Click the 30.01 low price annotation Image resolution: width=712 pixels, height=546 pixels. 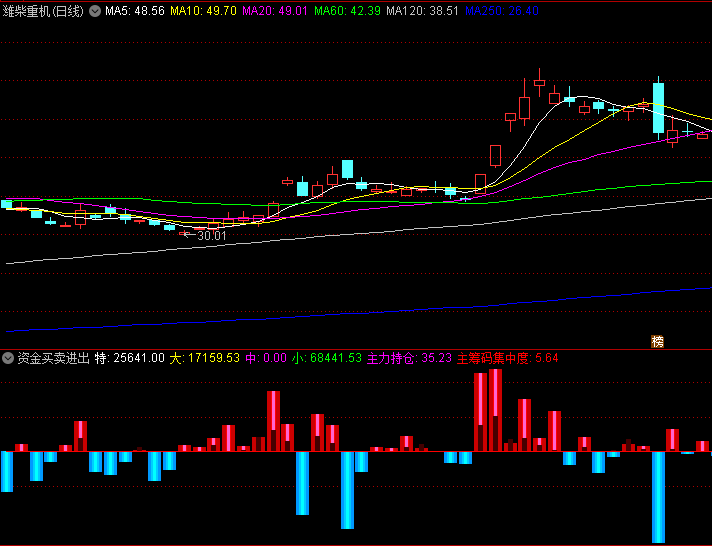[212, 236]
